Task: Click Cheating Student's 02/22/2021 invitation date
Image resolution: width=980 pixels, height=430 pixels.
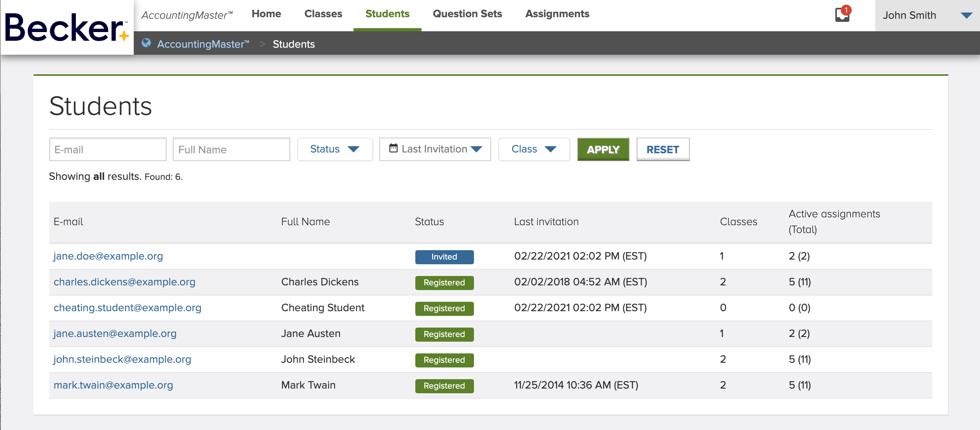Action: [x=580, y=308]
